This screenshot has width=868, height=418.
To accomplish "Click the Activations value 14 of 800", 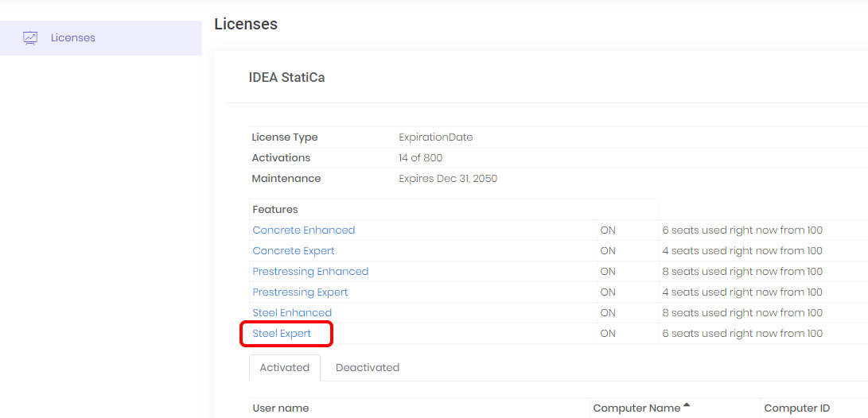I will [x=420, y=158].
